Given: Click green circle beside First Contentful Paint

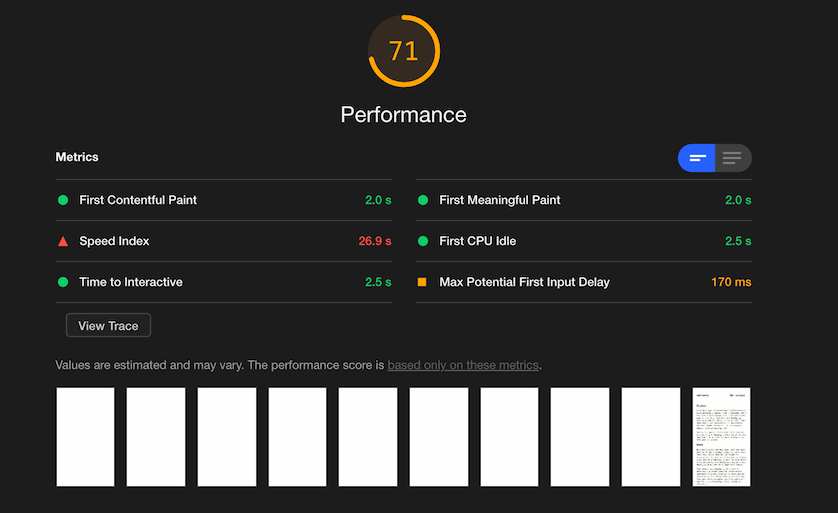Looking at the screenshot, I should [63, 200].
